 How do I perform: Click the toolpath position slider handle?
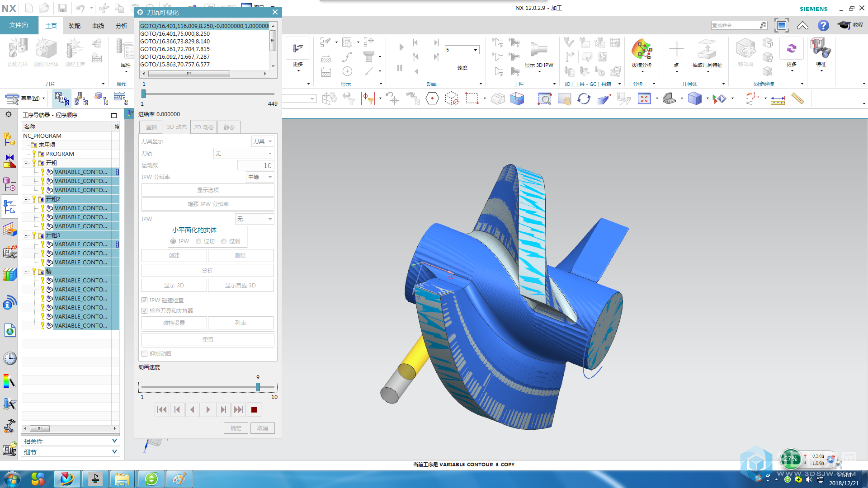pos(144,94)
